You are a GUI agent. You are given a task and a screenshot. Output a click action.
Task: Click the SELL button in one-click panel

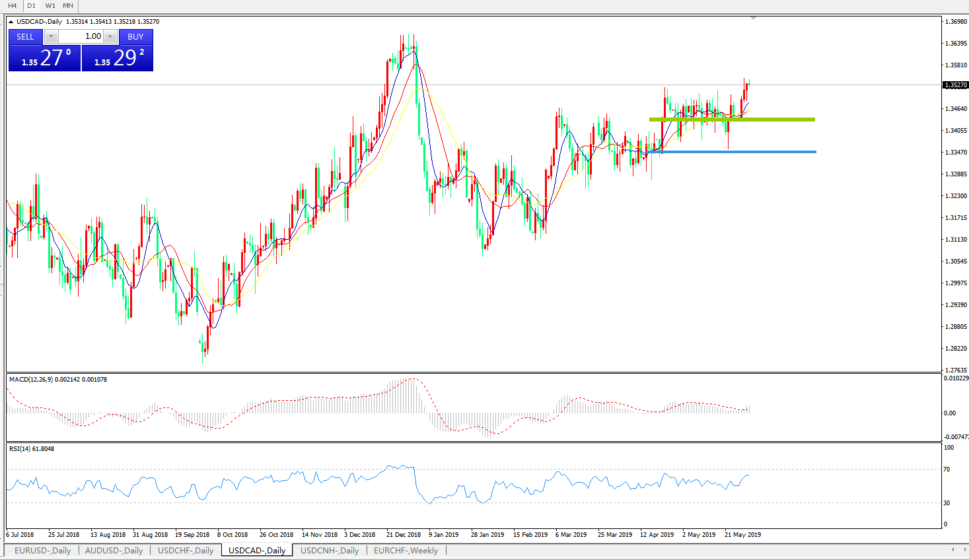25,37
